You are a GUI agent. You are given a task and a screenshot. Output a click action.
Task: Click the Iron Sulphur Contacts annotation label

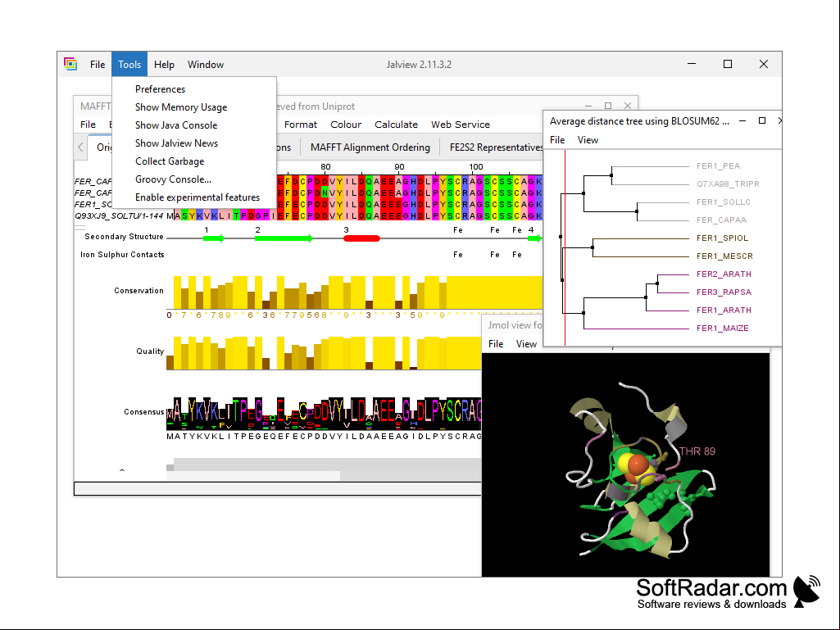click(122, 255)
